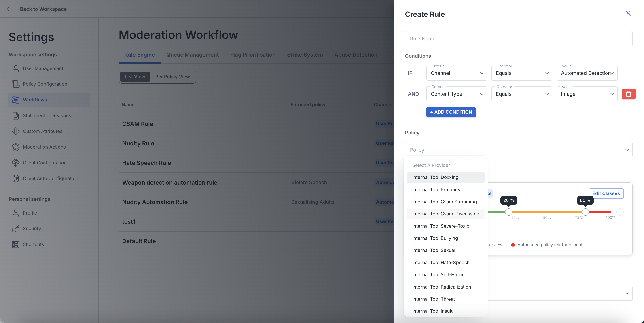This screenshot has width=644, height=323.
Task: Click the Policy Configuration icon
Action: tap(15, 84)
